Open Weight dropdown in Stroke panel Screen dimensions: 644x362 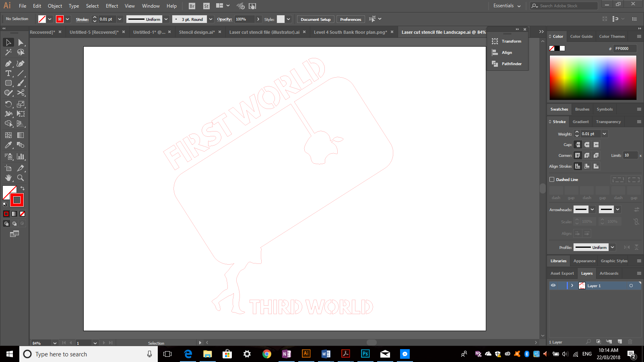(604, 134)
